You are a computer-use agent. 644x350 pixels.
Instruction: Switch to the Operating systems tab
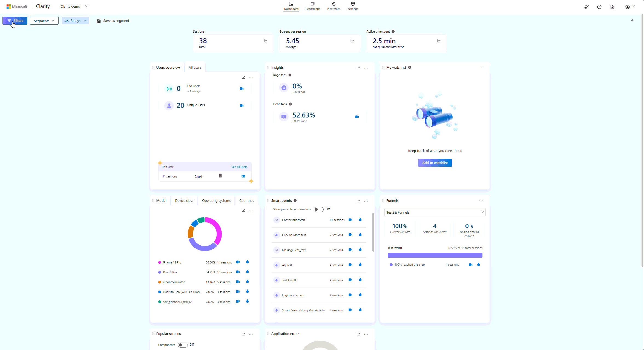pos(216,201)
